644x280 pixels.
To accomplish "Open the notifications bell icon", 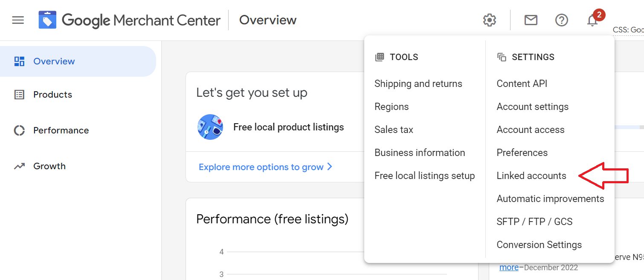I will coord(592,20).
